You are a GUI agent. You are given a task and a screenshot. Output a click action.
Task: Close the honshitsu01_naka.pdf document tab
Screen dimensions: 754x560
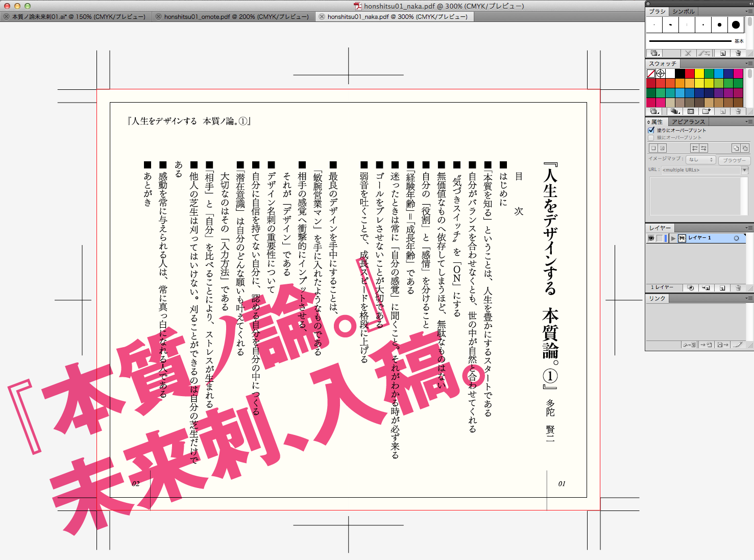(322, 17)
